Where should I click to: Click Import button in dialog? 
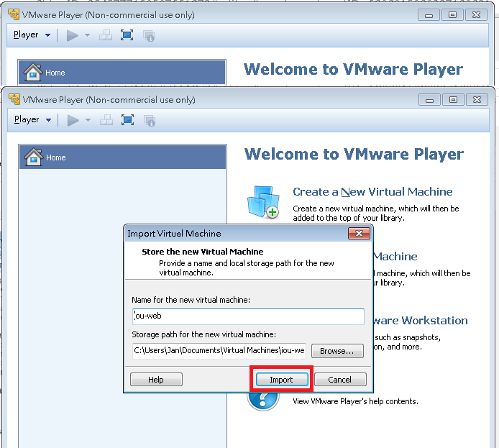click(x=282, y=379)
